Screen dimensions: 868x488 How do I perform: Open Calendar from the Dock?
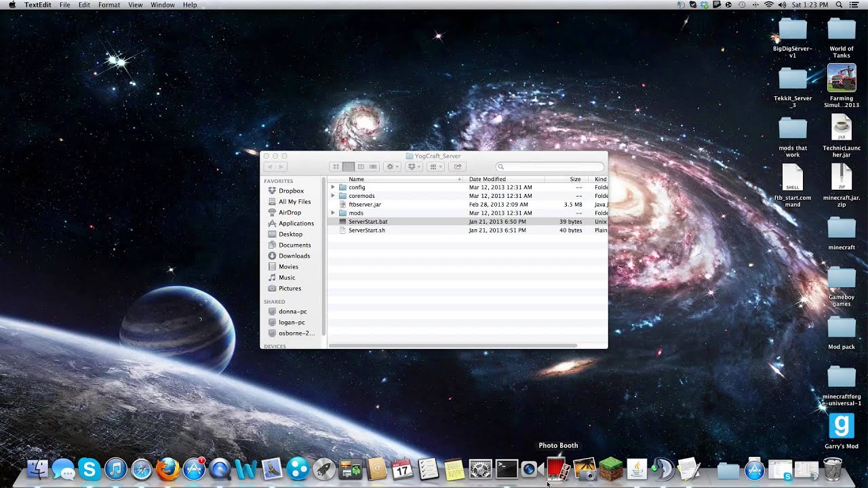click(402, 469)
